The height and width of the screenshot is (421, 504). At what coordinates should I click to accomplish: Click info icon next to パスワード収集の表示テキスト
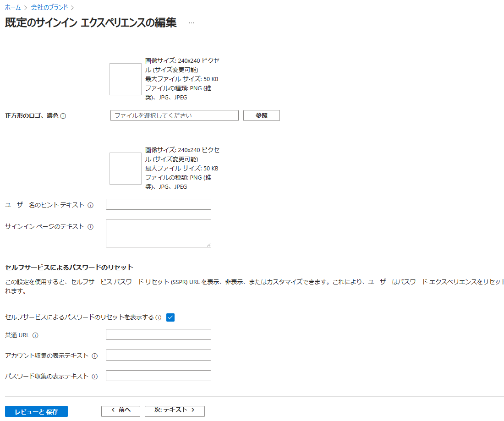pos(94,377)
